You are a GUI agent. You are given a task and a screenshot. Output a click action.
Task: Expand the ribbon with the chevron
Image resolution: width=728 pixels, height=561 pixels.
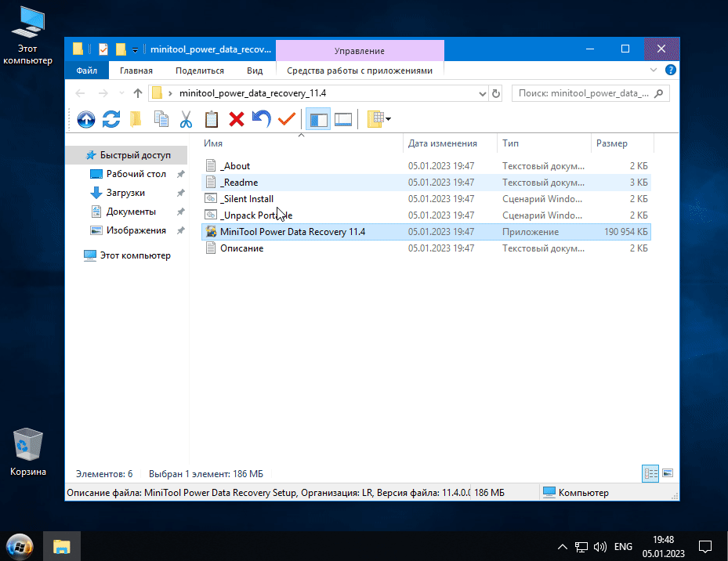pos(654,71)
